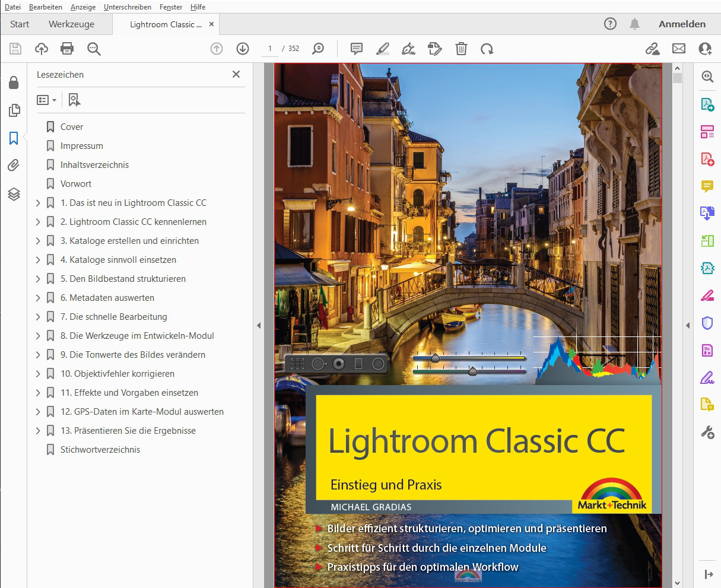
Task: Expand chapter 1. Das ist neu
Action: pyautogui.click(x=38, y=203)
